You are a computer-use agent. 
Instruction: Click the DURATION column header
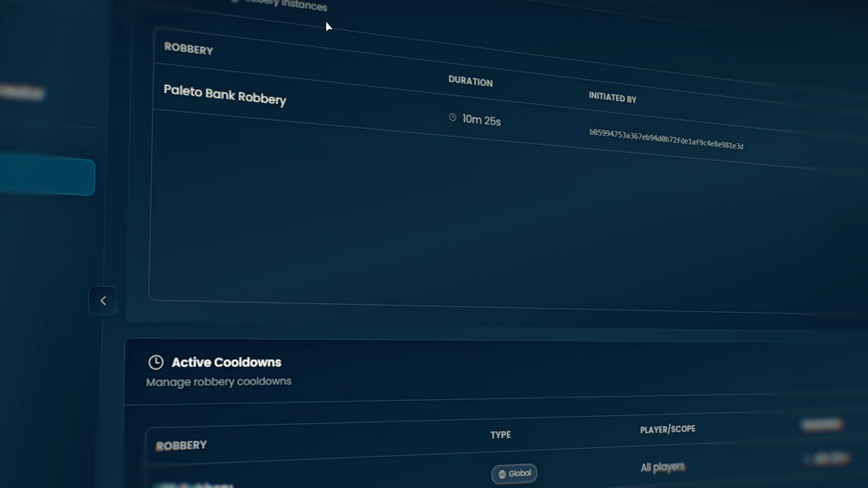click(471, 81)
